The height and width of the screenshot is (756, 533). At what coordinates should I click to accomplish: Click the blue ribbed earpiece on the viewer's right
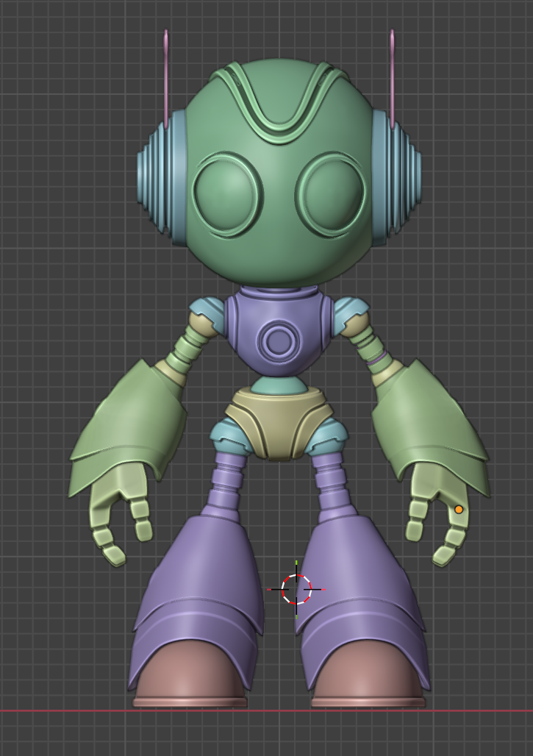pyautogui.click(x=396, y=177)
